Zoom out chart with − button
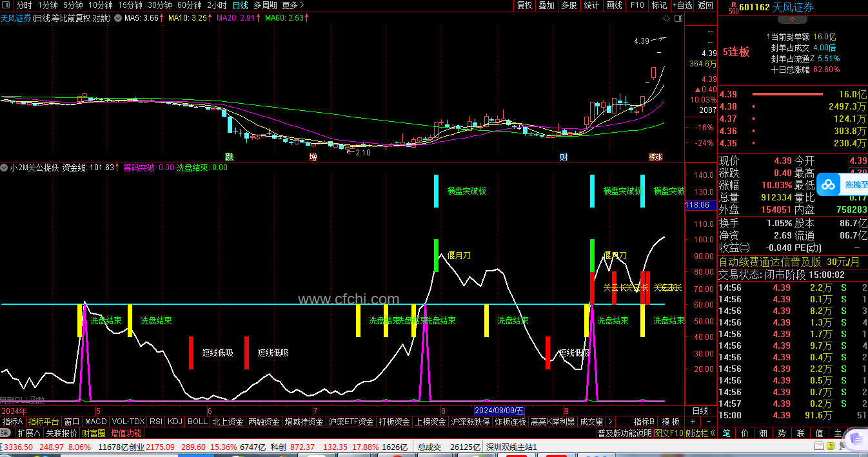 pyautogui.click(x=707, y=422)
